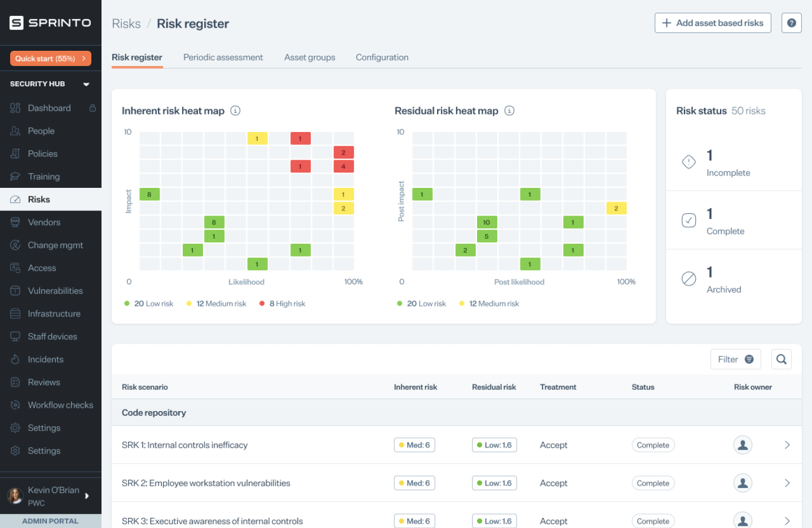This screenshot has height=528, width=812.
Task: Click the Workflow checks icon
Action: tap(15, 405)
